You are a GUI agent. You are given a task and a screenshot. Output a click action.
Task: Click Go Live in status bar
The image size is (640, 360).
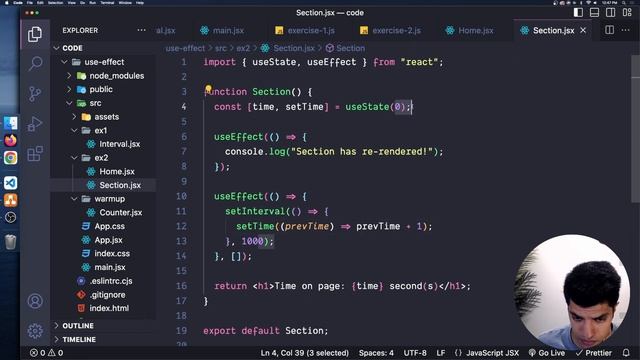547,353
